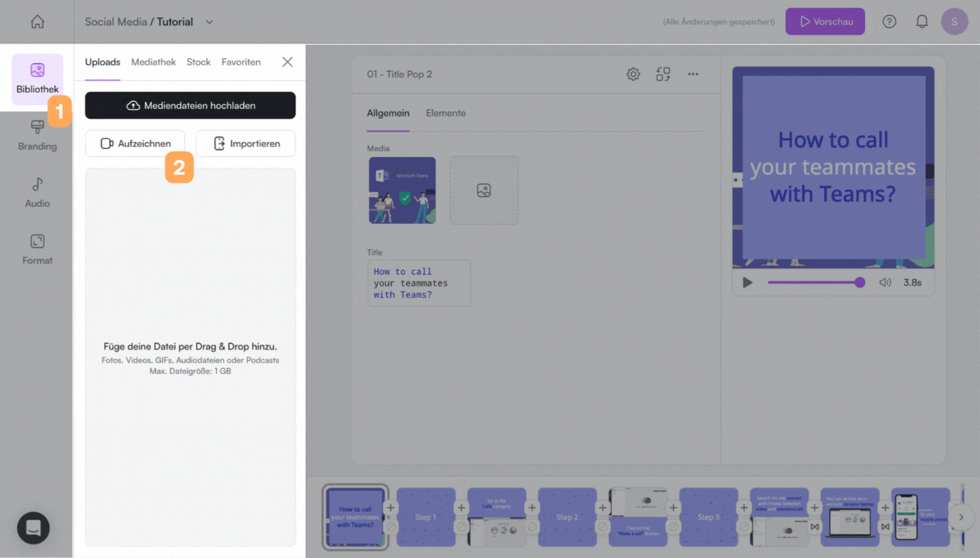Click the drag and drop upload area
The image size is (980, 558).
pyautogui.click(x=191, y=357)
